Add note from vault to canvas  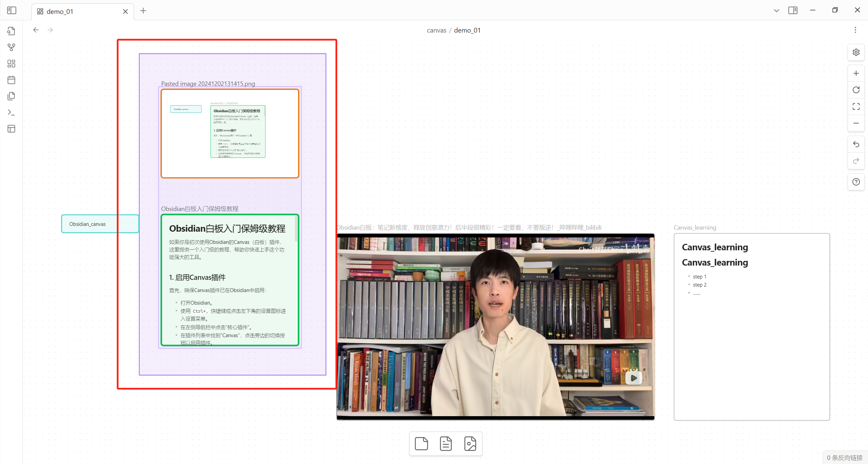446,444
